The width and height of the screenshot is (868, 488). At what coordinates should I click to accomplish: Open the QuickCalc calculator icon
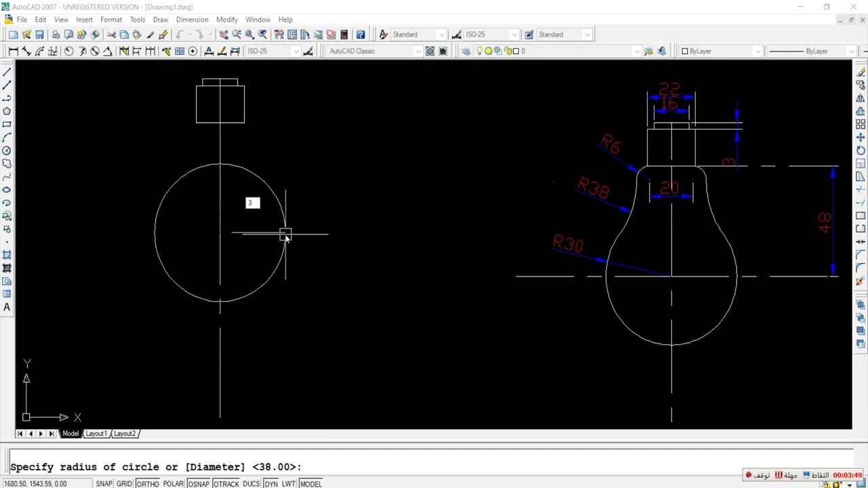tap(344, 35)
